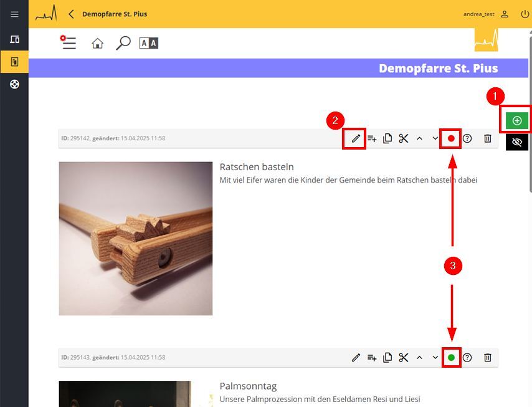
Task: Open the hamburger menu in the left sidebar
Action: (14, 14)
